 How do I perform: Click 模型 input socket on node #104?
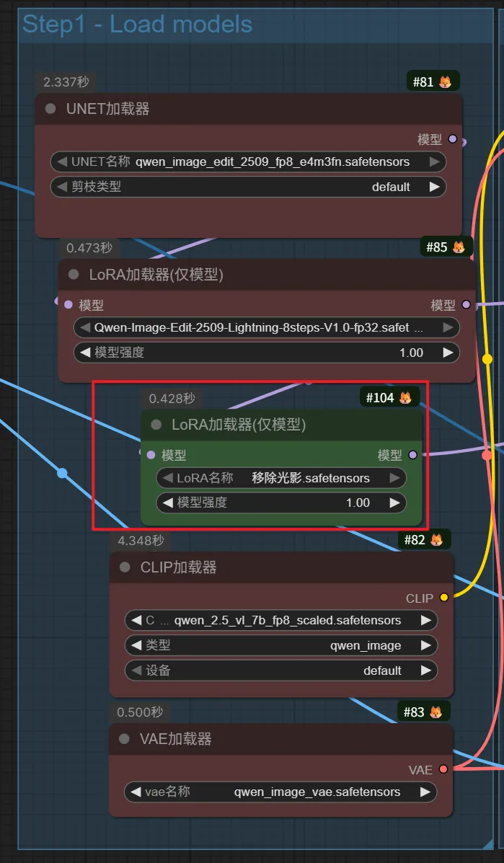click(151, 455)
